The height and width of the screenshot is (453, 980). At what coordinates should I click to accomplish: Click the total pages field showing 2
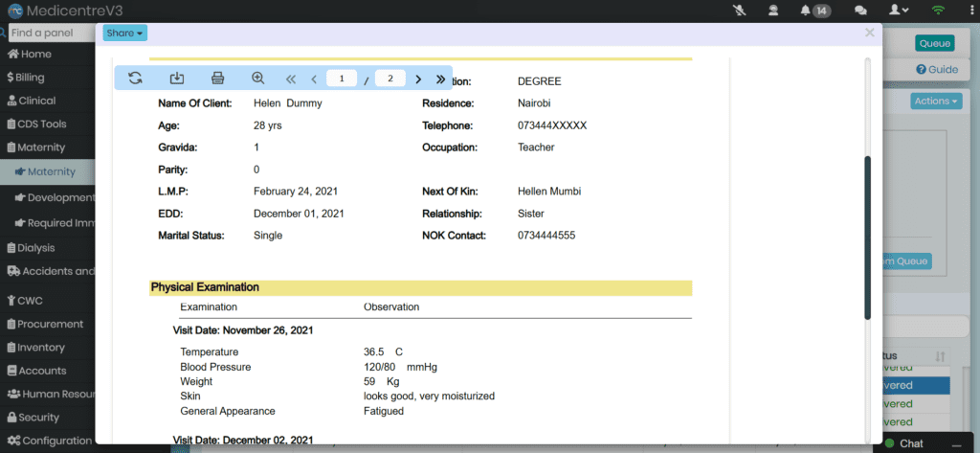(390, 79)
